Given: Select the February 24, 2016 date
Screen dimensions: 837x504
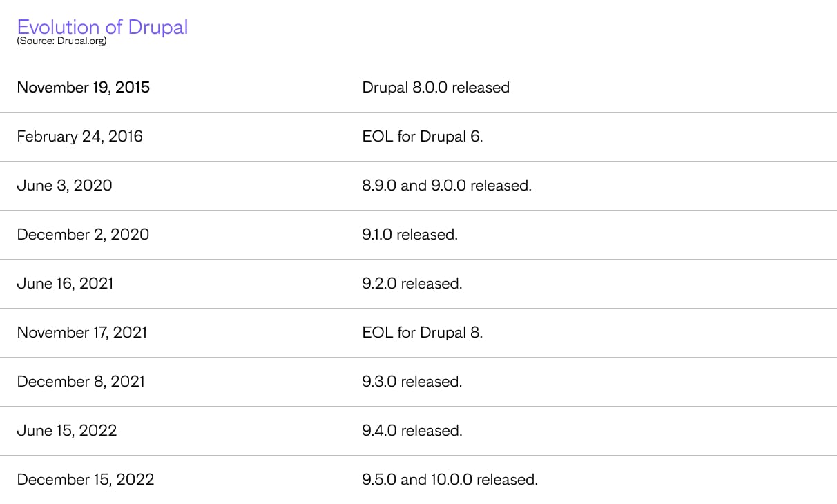Looking at the screenshot, I should click(x=80, y=137).
